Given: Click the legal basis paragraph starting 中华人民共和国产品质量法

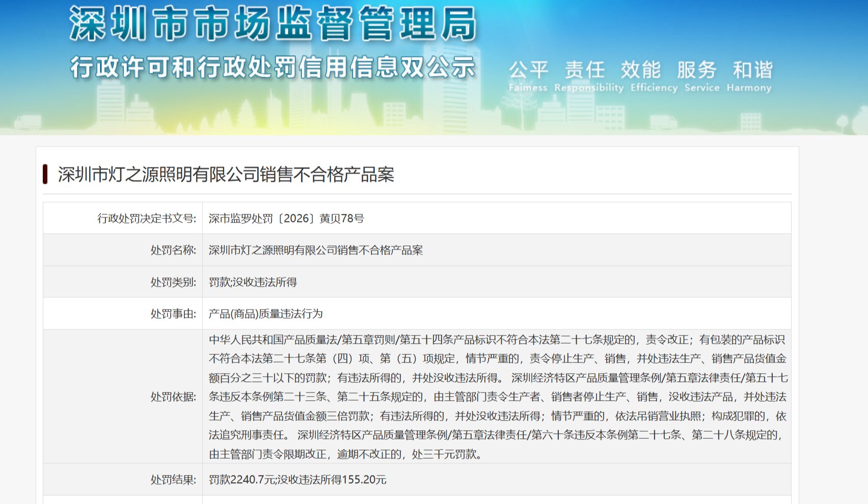Looking at the screenshot, I should point(498,397).
